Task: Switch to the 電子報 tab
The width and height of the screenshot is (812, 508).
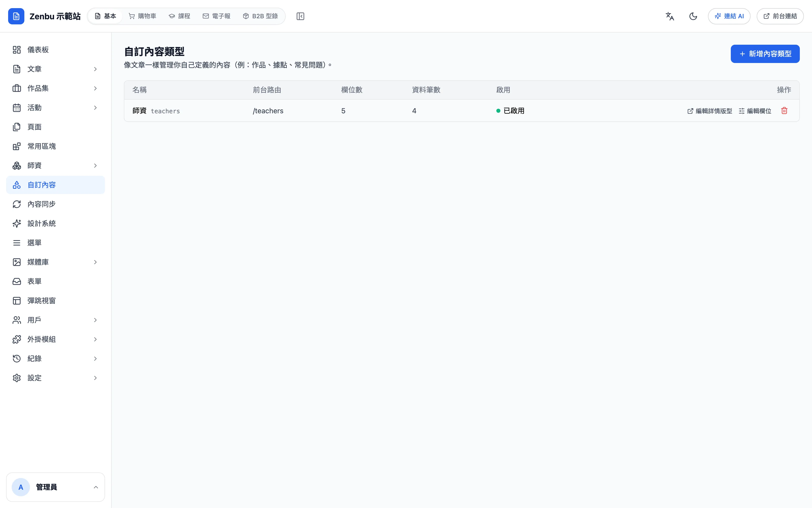Action: click(x=216, y=16)
